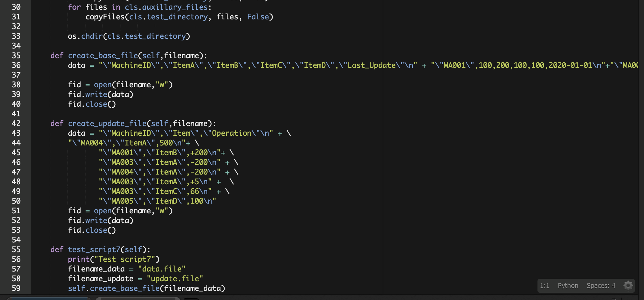Open the Spaces: 4 indentation selector
Image resolution: width=644 pixels, height=300 pixels.
(x=601, y=285)
